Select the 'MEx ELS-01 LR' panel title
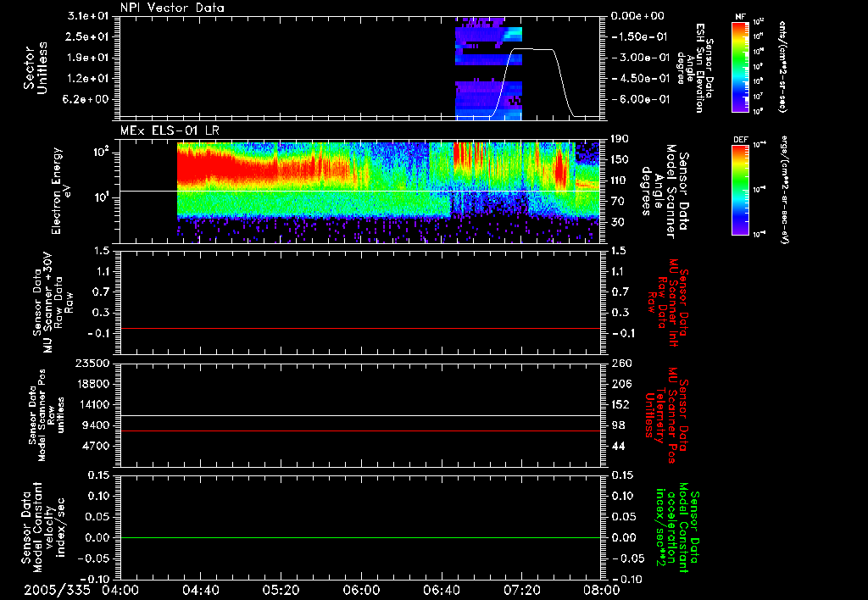The image size is (868, 600). click(170, 131)
